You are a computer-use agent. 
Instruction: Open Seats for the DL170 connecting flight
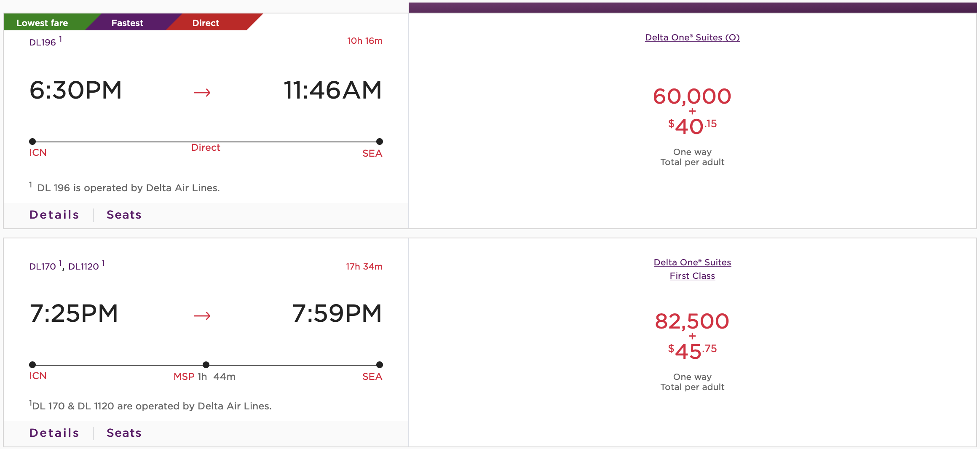(x=124, y=433)
